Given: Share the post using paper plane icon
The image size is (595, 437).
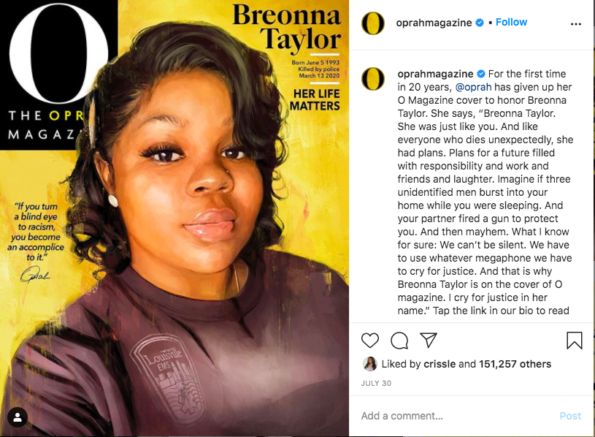Looking at the screenshot, I should point(428,340).
